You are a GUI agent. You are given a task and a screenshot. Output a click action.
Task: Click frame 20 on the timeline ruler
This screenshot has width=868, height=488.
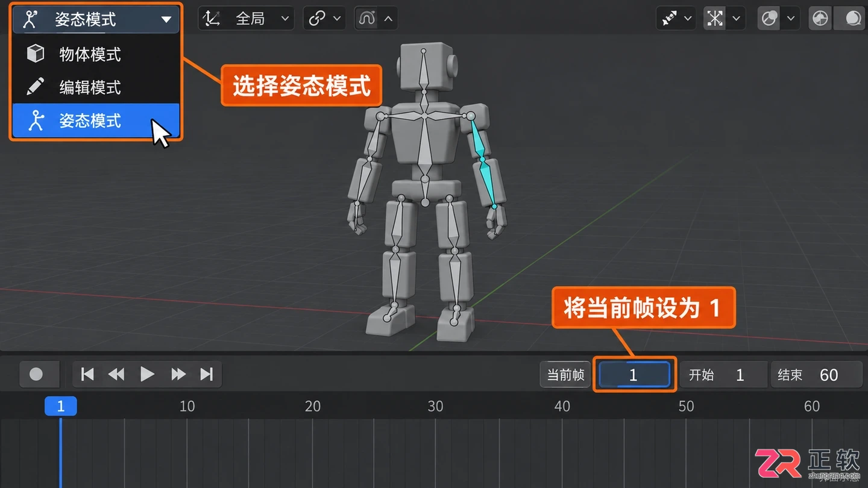(x=312, y=406)
